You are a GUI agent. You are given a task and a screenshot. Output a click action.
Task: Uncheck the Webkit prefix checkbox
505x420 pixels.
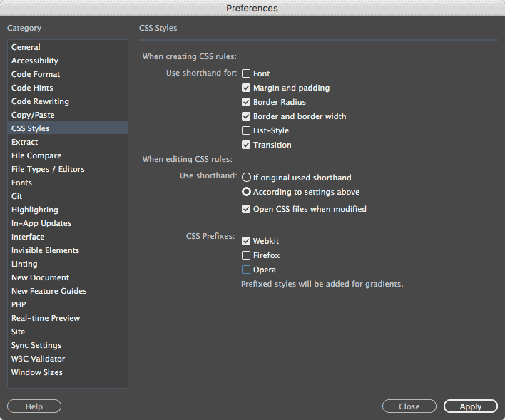tap(246, 241)
